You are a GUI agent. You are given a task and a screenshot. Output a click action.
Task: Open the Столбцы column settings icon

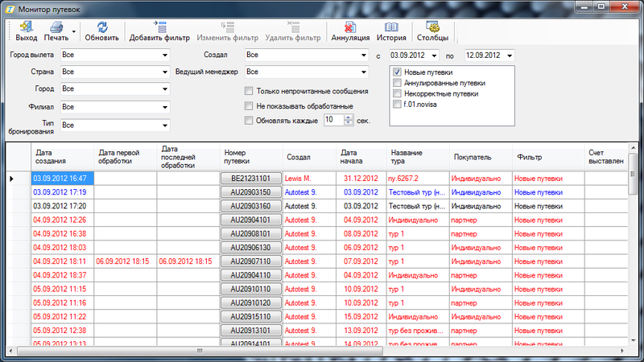pyautogui.click(x=432, y=27)
